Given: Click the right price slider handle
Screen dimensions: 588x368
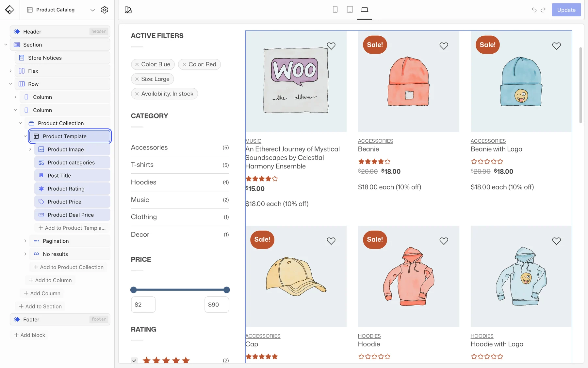Looking at the screenshot, I should [226, 290].
